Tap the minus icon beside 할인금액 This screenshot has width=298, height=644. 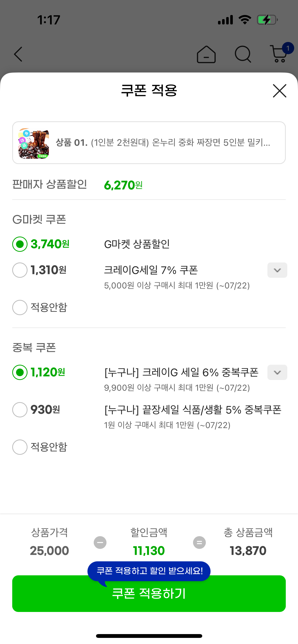point(100,543)
